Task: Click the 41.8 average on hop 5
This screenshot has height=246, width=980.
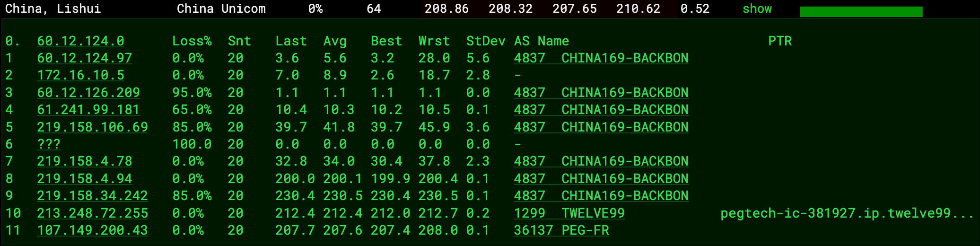Action: tap(339, 127)
